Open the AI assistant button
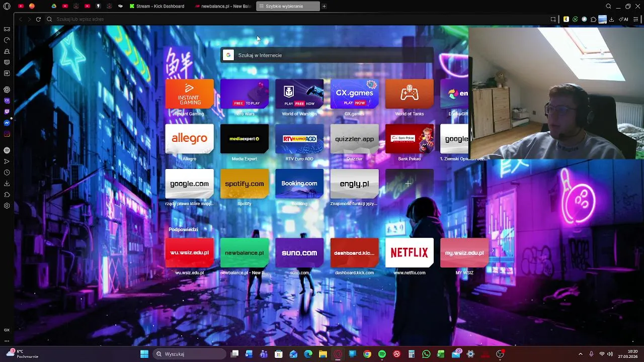Screen dimensions: 644x362 624,19
